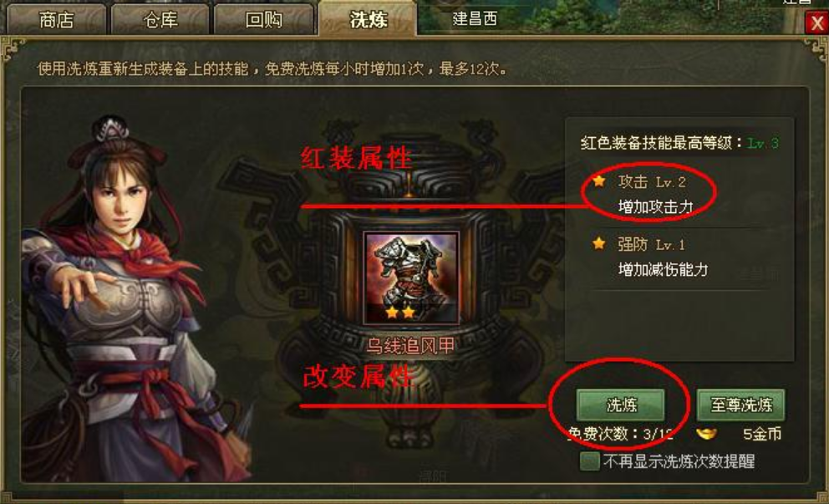The width and height of the screenshot is (829, 504).
Task: Click the 建昌西 location label
Action: point(475,19)
